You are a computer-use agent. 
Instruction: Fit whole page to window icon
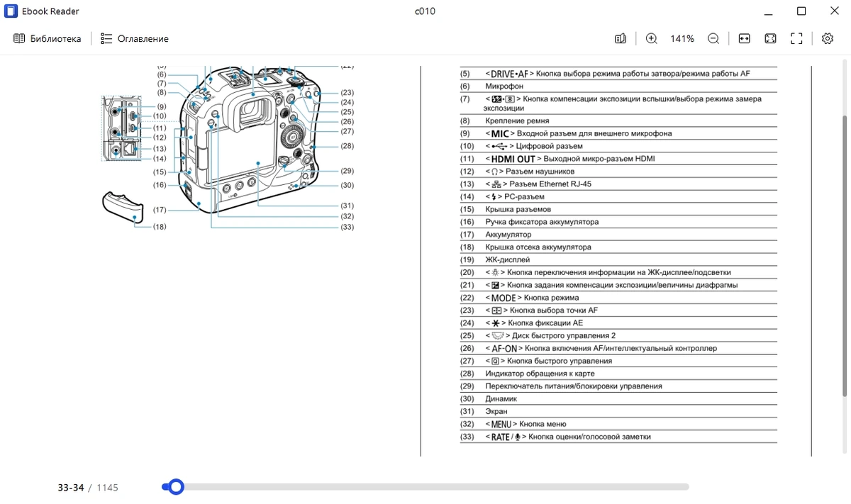point(770,39)
